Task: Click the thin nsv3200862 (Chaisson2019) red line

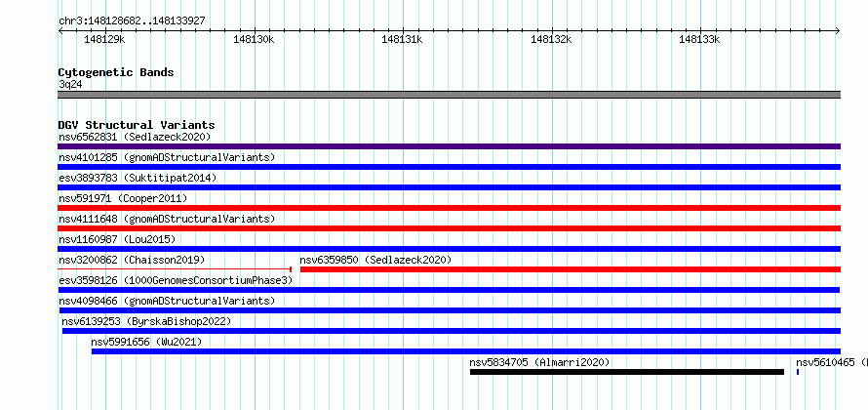Action: (x=175, y=269)
